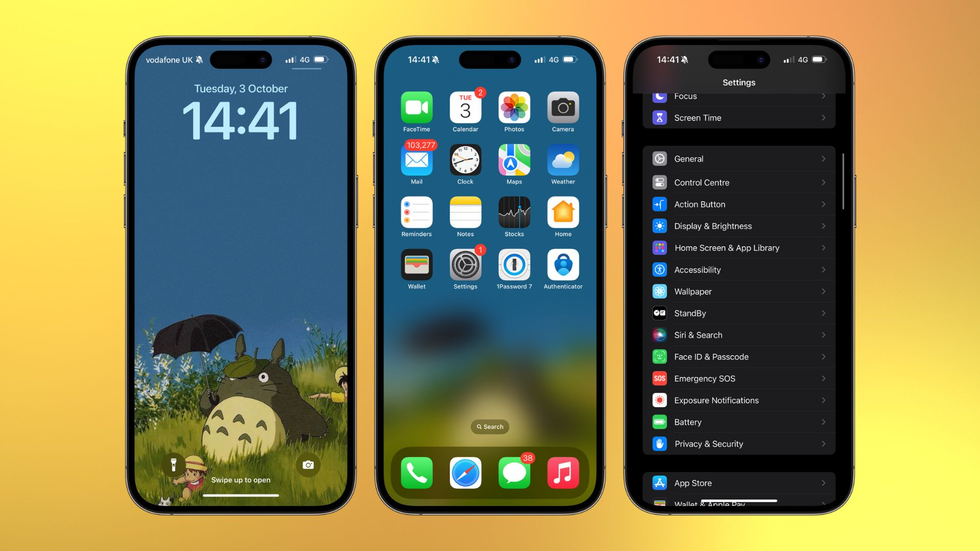The image size is (980, 551).
Task: Open Camera app
Action: [x=562, y=110]
